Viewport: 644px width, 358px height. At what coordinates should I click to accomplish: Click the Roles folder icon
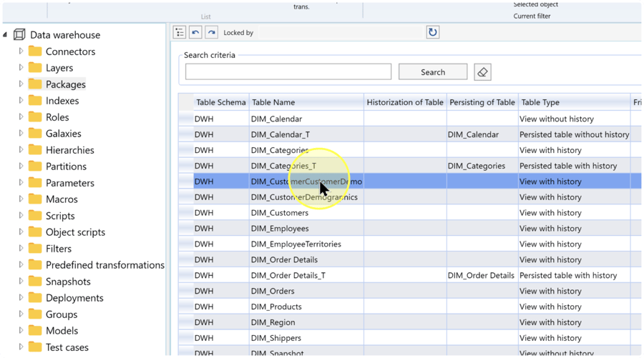tap(35, 117)
